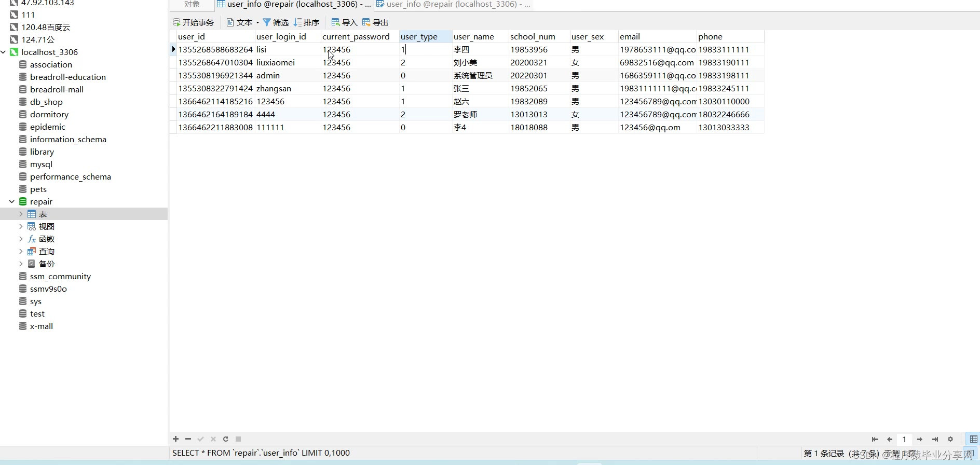Discard changes with the X icon

(x=213, y=439)
